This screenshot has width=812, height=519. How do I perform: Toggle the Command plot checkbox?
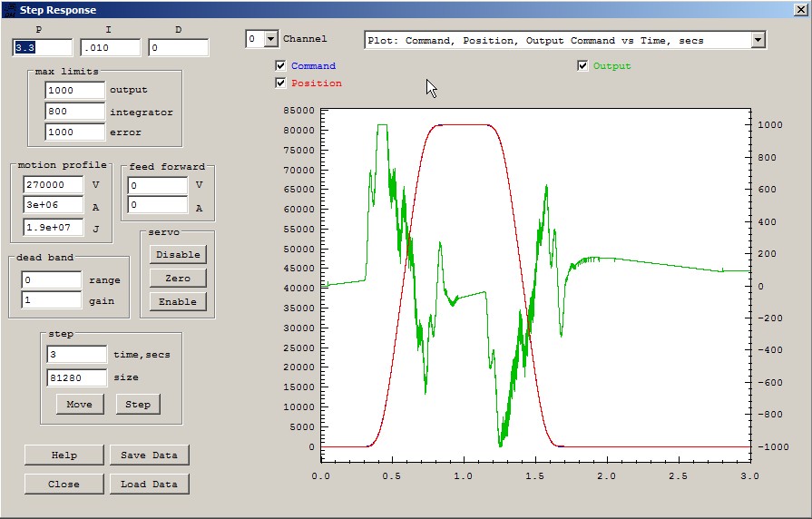pos(280,66)
